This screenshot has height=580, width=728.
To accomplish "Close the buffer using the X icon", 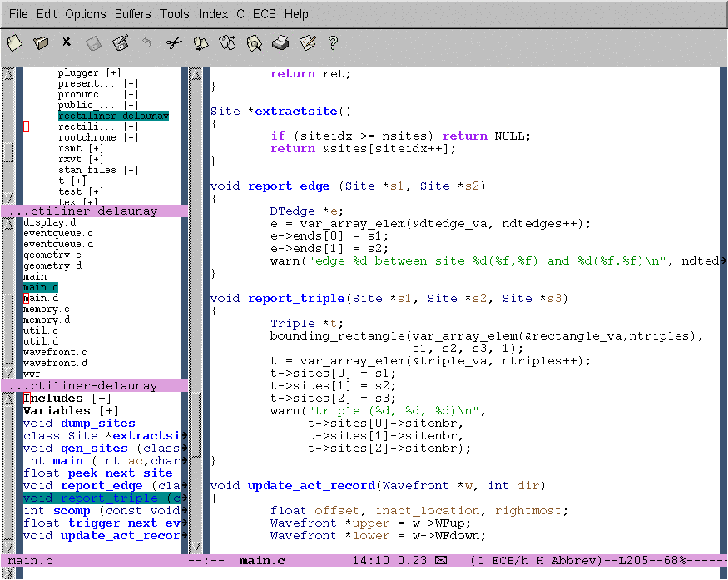I will 67,42.
